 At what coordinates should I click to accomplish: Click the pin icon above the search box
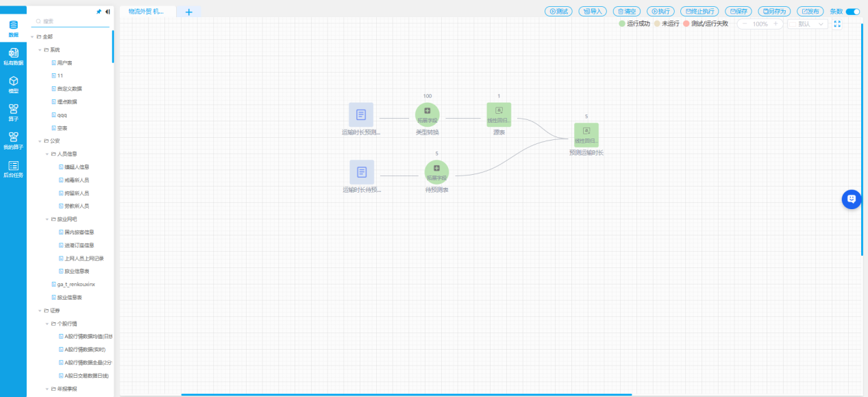tap(99, 12)
